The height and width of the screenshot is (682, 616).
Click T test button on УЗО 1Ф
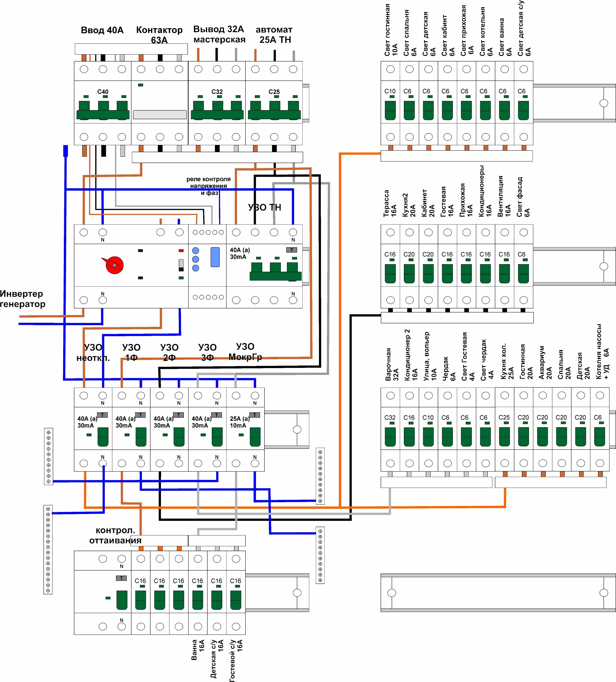tap(140, 415)
